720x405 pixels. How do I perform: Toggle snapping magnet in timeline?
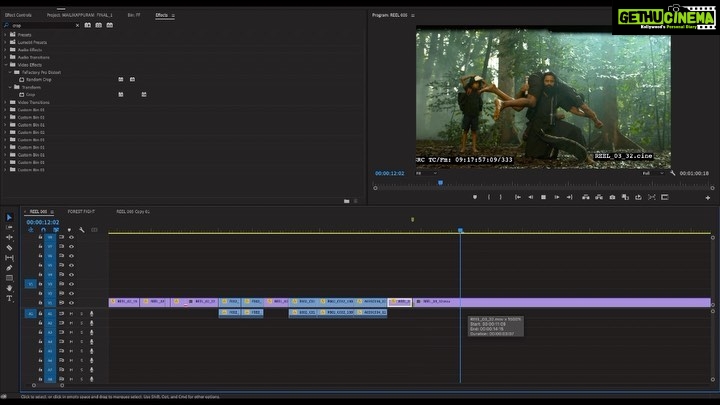(43, 230)
